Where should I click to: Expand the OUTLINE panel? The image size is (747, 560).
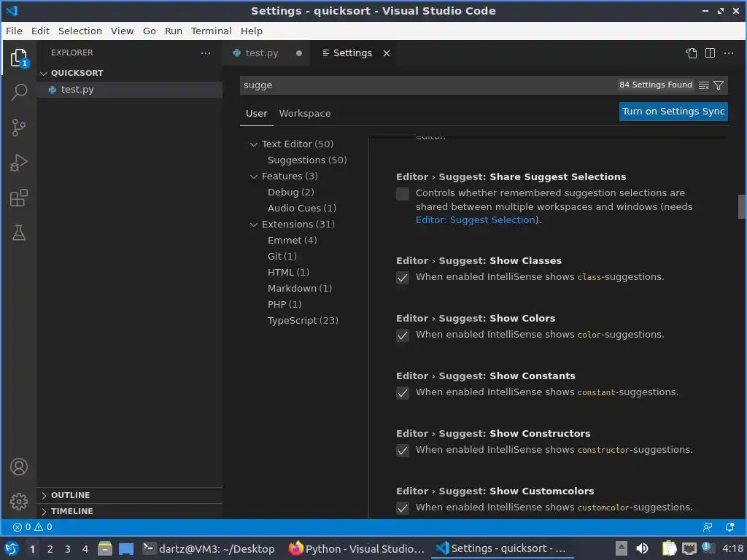point(130,495)
